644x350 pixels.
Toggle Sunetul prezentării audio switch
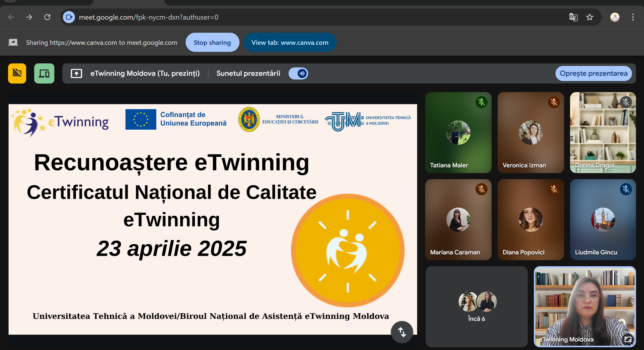(x=298, y=73)
